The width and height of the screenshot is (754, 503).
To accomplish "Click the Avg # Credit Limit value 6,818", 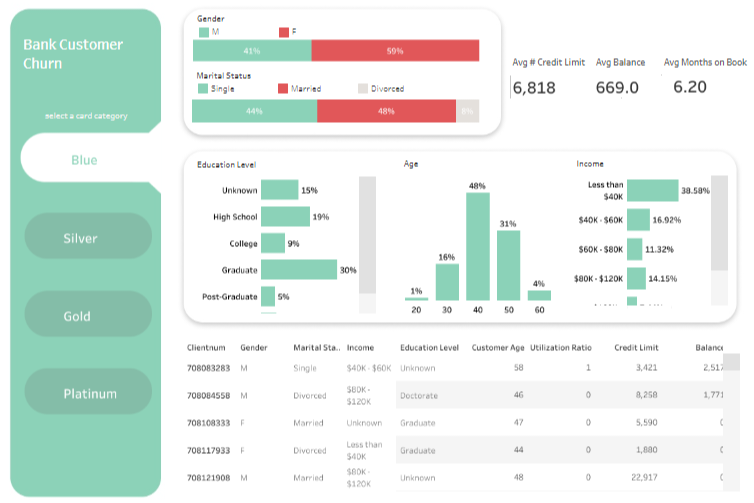I will pyautogui.click(x=534, y=88).
